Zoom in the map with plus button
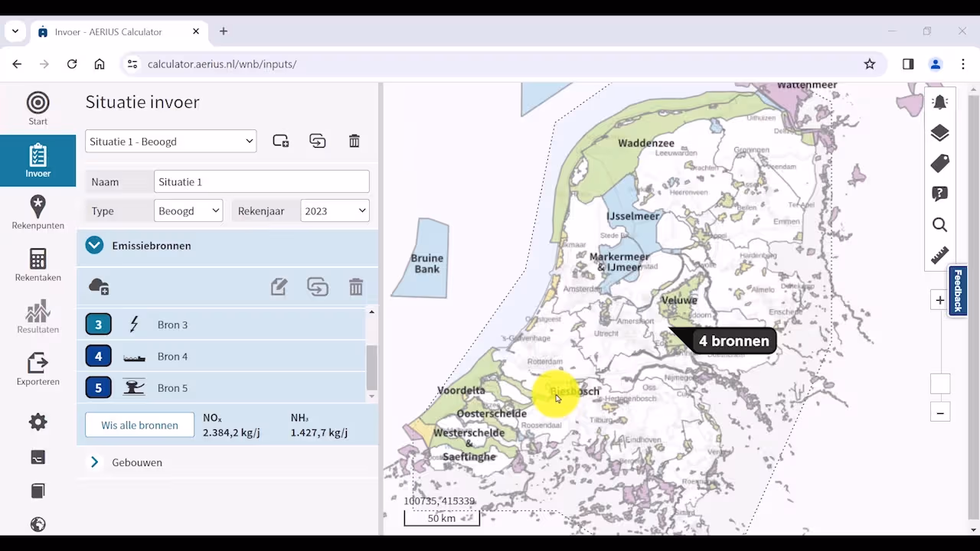 tap(939, 301)
